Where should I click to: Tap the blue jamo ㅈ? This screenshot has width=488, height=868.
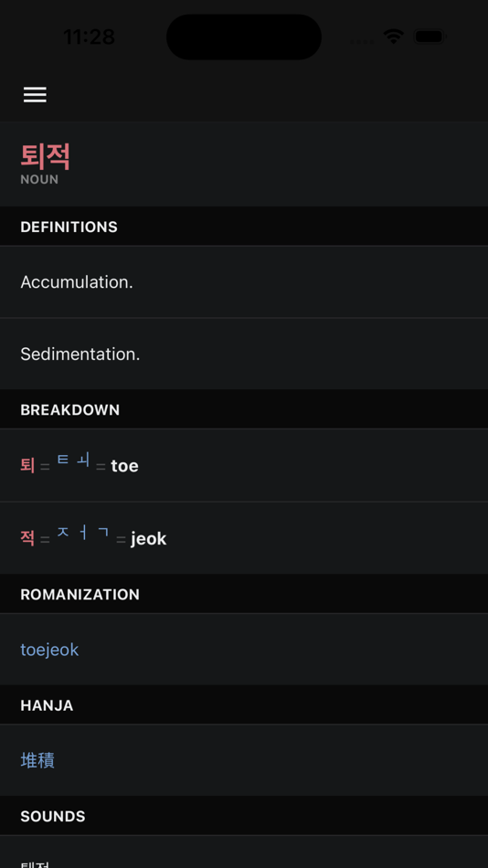63,533
